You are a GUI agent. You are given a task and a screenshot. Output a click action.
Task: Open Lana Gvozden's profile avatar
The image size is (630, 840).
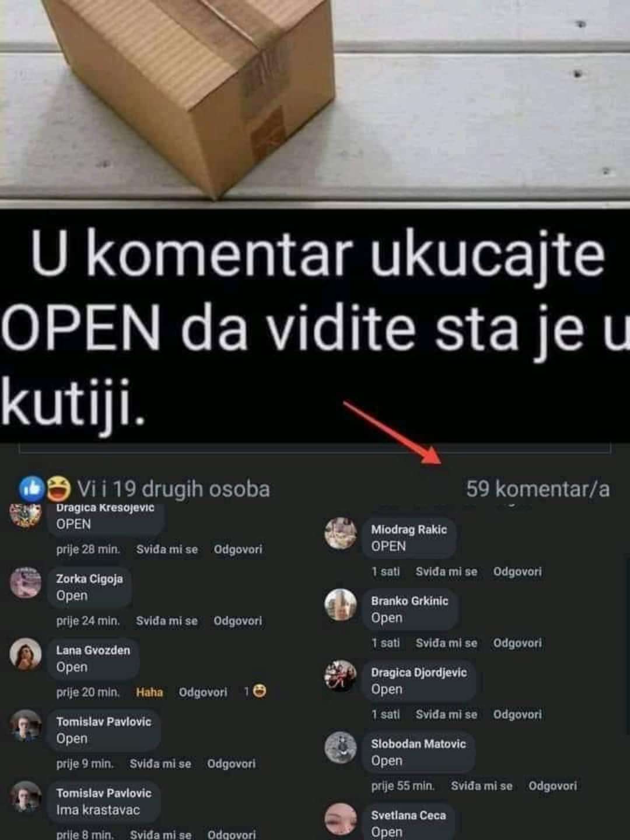point(26,654)
